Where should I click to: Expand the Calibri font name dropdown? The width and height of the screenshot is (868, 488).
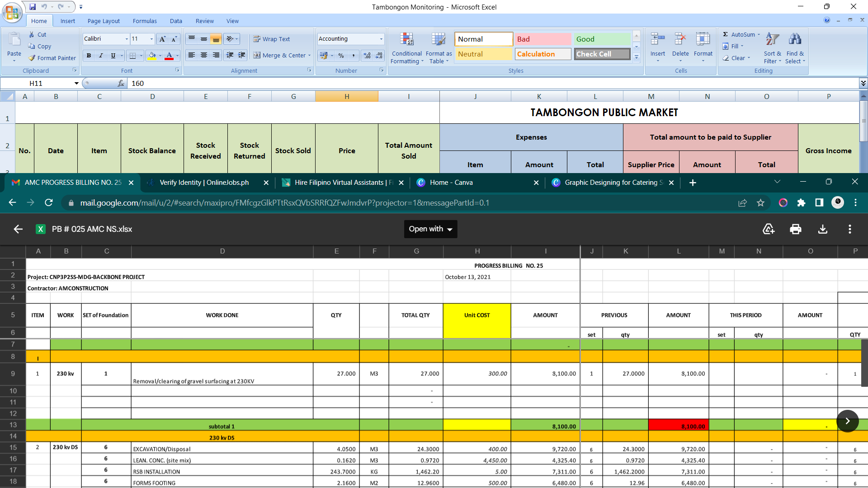coord(127,39)
